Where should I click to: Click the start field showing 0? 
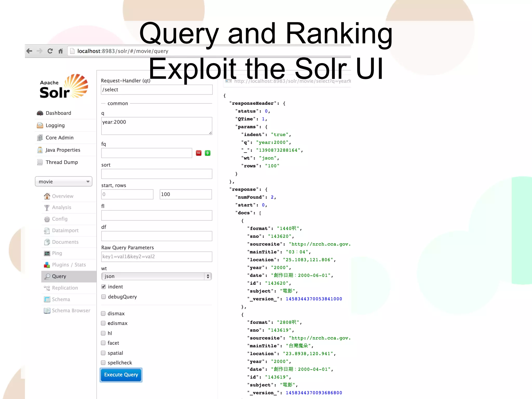pos(127,194)
